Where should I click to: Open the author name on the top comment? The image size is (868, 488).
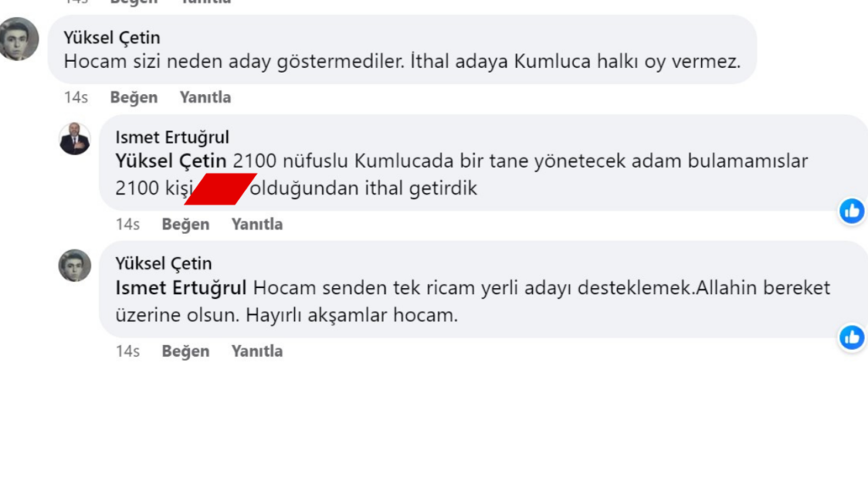112,38
